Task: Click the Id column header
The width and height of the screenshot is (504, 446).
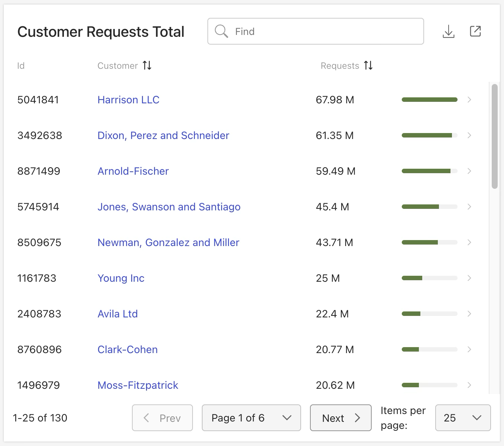Action: [21, 66]
